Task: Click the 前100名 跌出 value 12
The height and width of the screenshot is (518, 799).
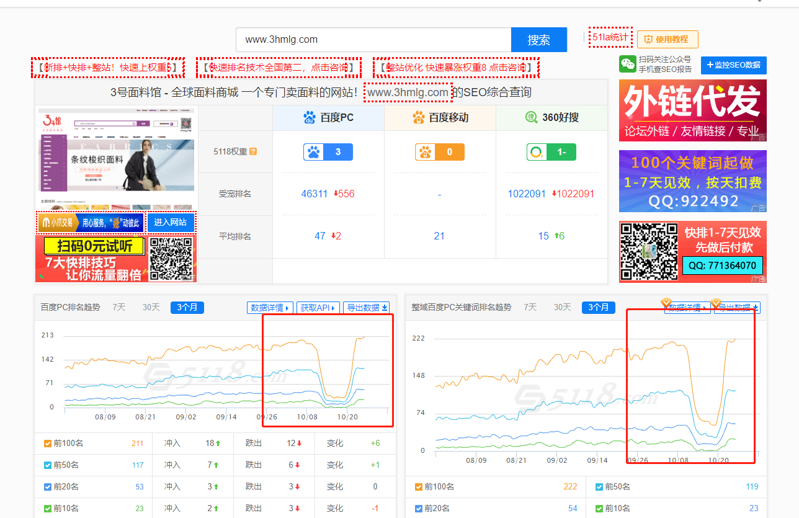Action: point(291,444)
